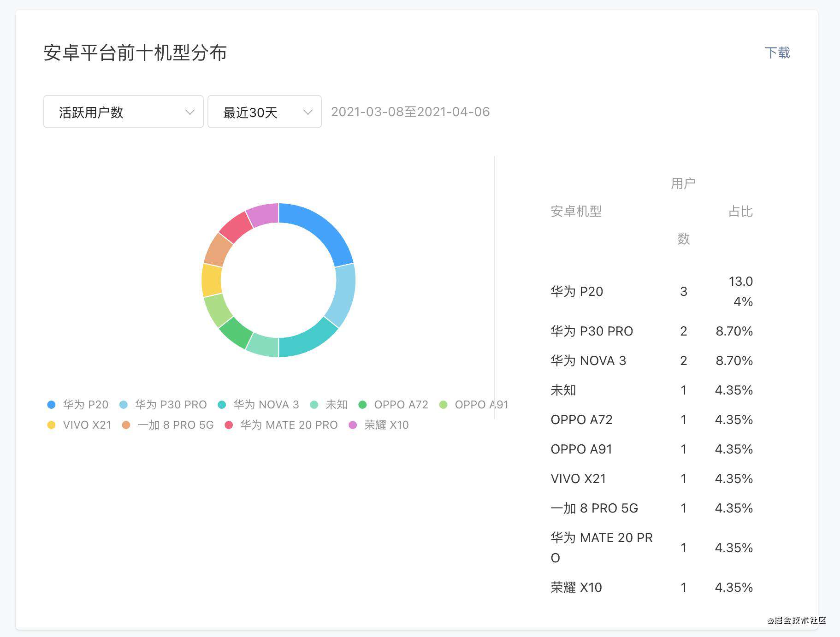
Task: Select OPPO A91 table row name
Action: click(581, 449)
